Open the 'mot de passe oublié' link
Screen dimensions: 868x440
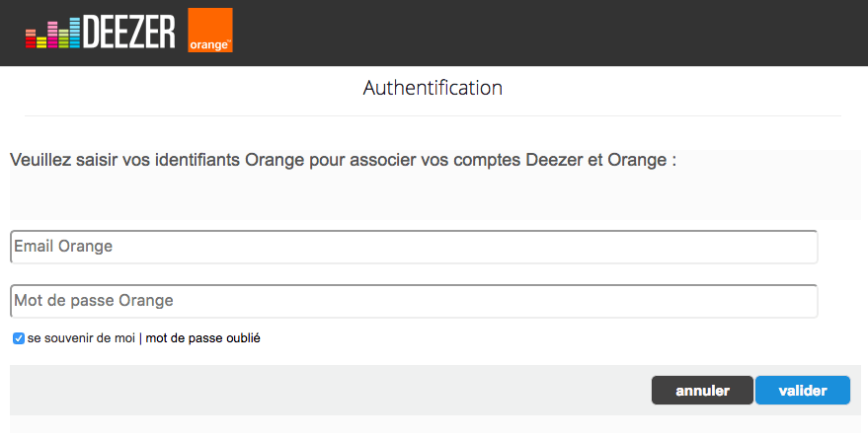click(202, 338)
